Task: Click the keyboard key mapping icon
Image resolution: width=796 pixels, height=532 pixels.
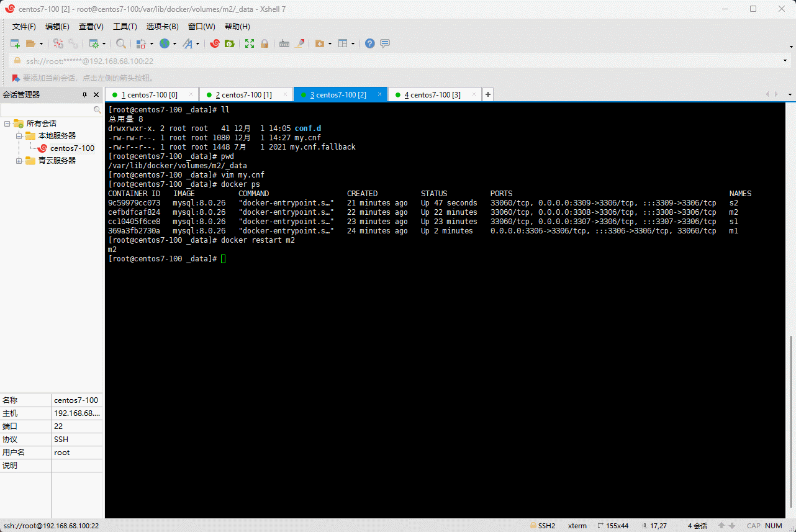Action: click(284, 43)
